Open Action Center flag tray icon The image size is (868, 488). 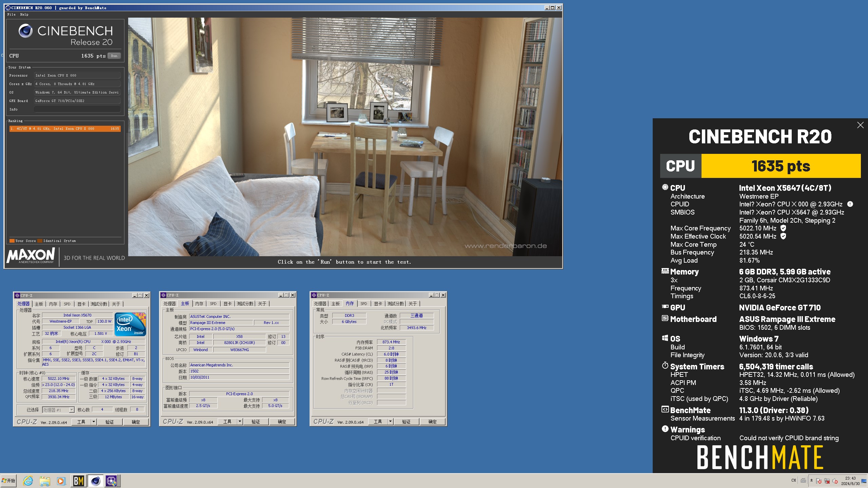click(x=819, y=481)
